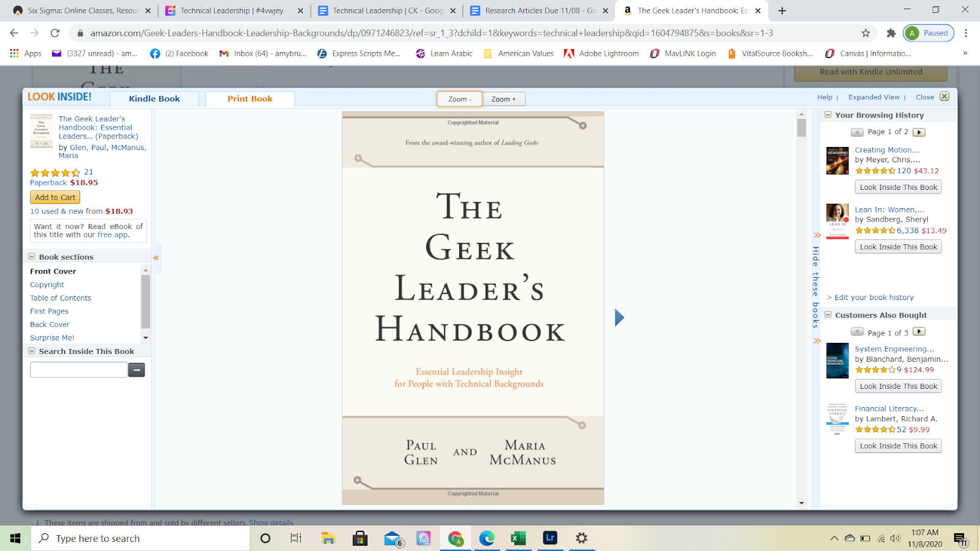Viewport: 980px width, 551px height.
Task: Collapse left sidebar with orange double chevron
Action: [156, 258]
